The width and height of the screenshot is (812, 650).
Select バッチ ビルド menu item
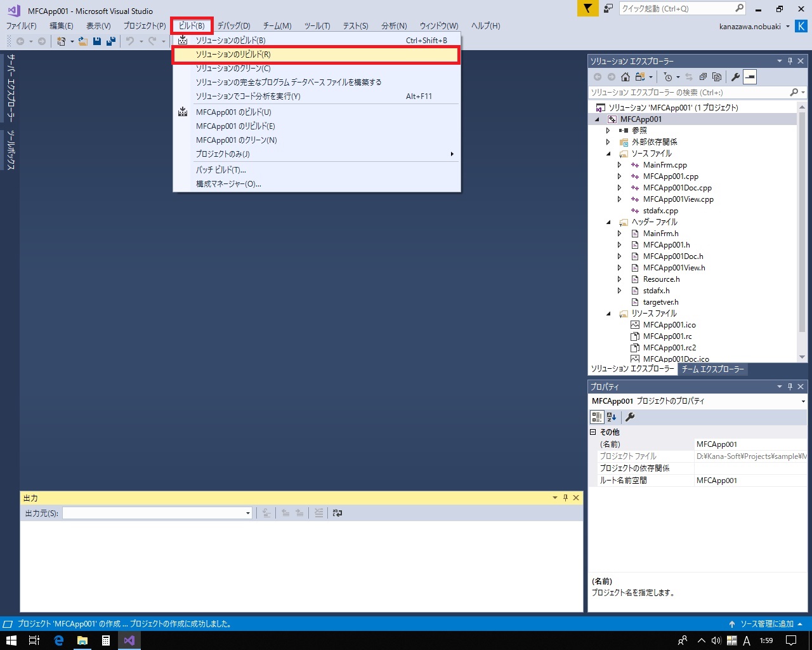pyautogui.click(x=316, y=169)
